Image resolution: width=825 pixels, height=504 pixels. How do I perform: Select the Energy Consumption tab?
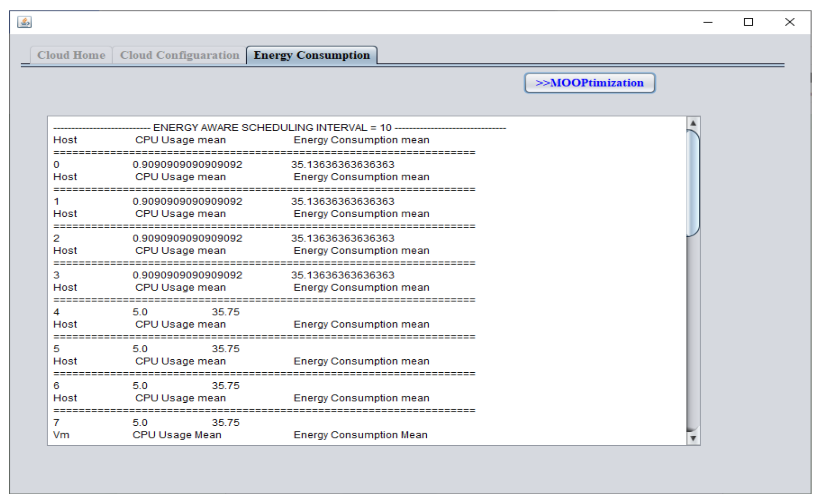[x=311, y=55]
